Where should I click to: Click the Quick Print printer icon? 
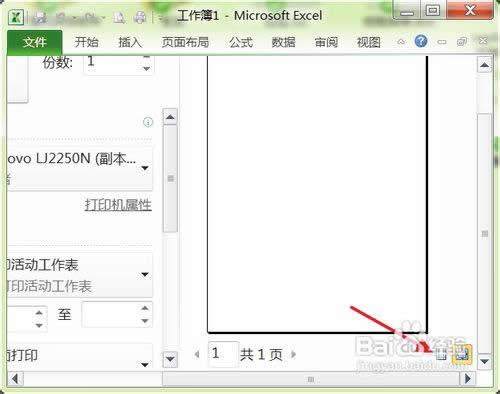[140, 17]
